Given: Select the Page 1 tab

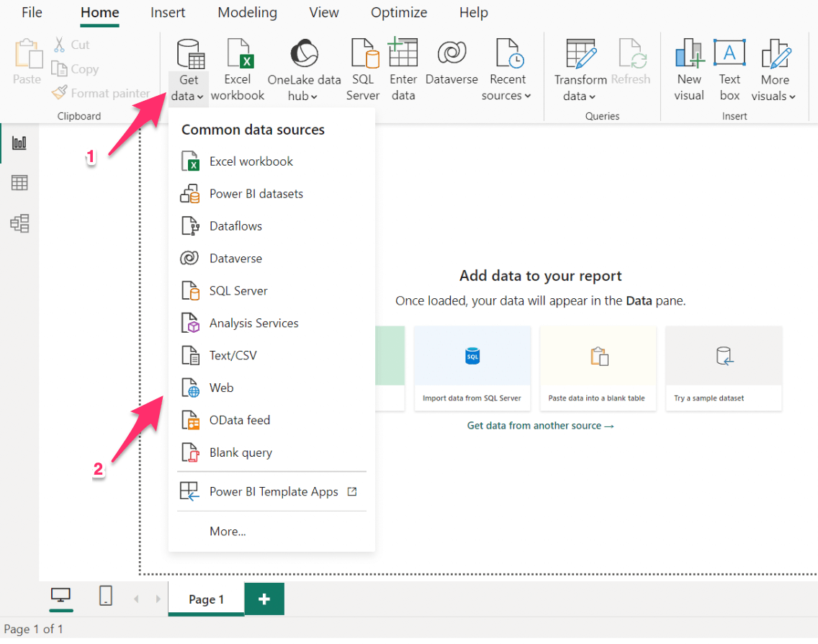Looking at the screenshot, I should (207, 599).
